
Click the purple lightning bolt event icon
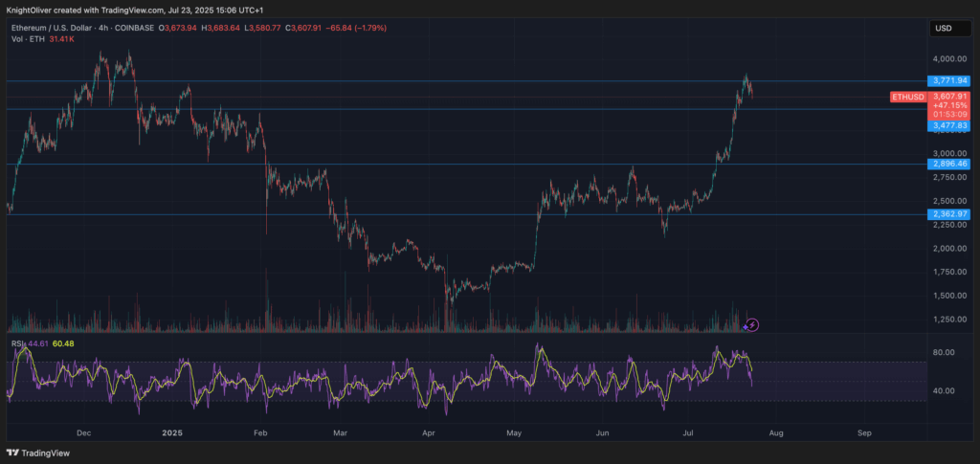pyautogui.click(x=753, y=325)
